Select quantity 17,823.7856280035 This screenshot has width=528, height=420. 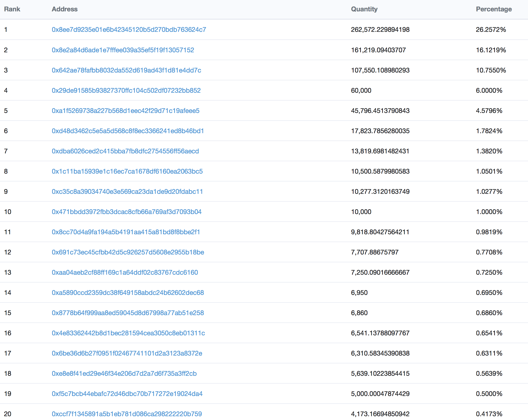[x=380, y=131]
